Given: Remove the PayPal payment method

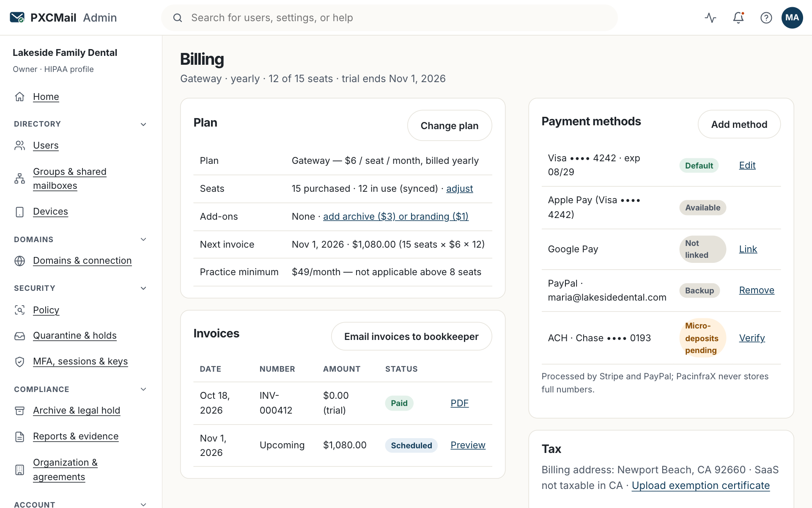Looking at the screenshot, I should pos(756,290).
